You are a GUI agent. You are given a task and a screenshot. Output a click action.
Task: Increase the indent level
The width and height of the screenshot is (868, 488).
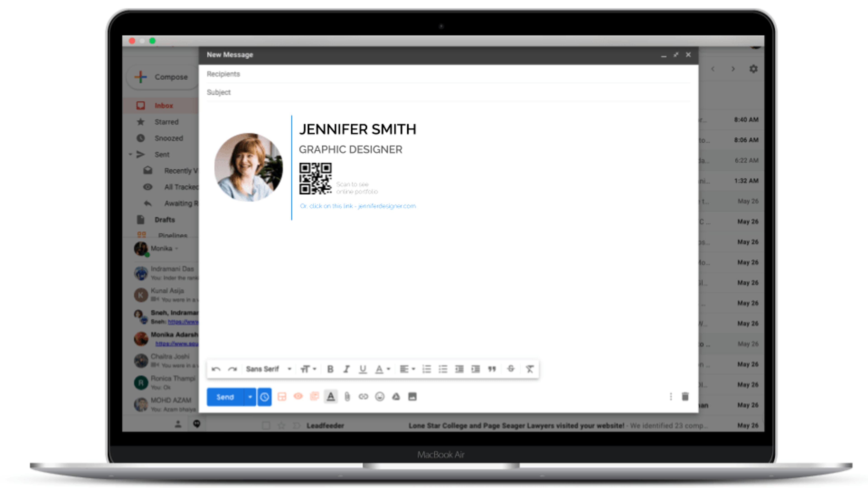tap(475, 369)
